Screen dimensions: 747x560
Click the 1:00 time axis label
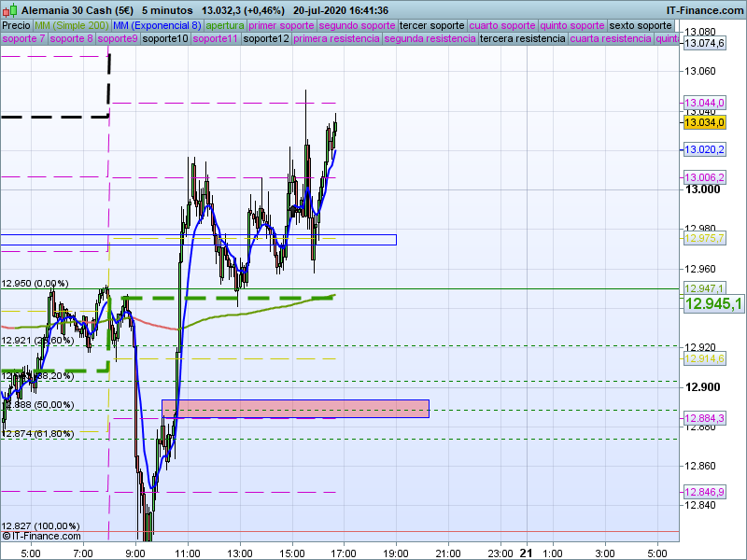click(x=553, y=553)
